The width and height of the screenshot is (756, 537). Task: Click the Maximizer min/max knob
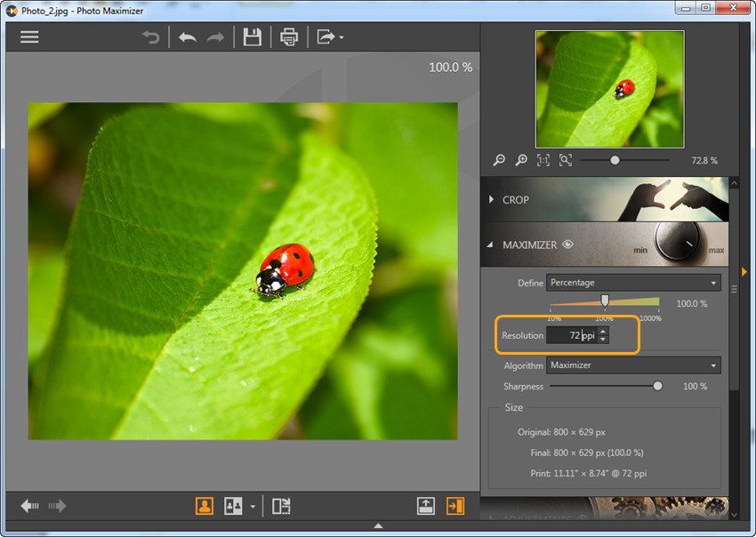click(679, 242)
